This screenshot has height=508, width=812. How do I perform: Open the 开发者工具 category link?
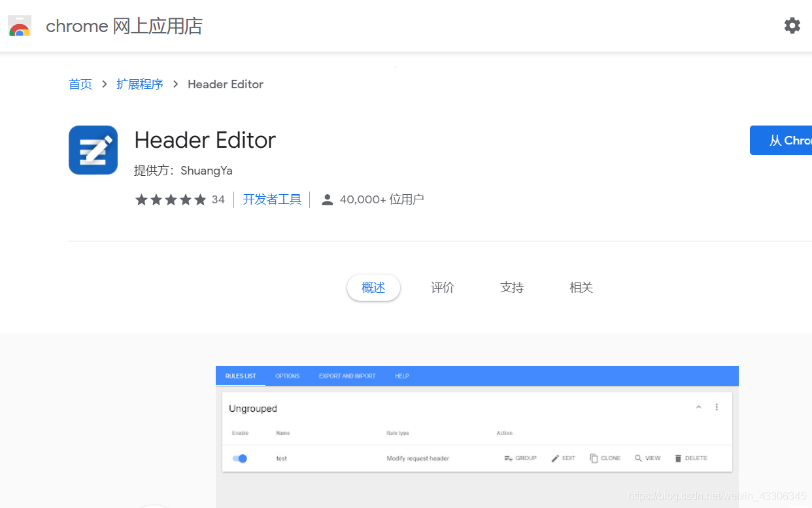click(x=272, y=199)
